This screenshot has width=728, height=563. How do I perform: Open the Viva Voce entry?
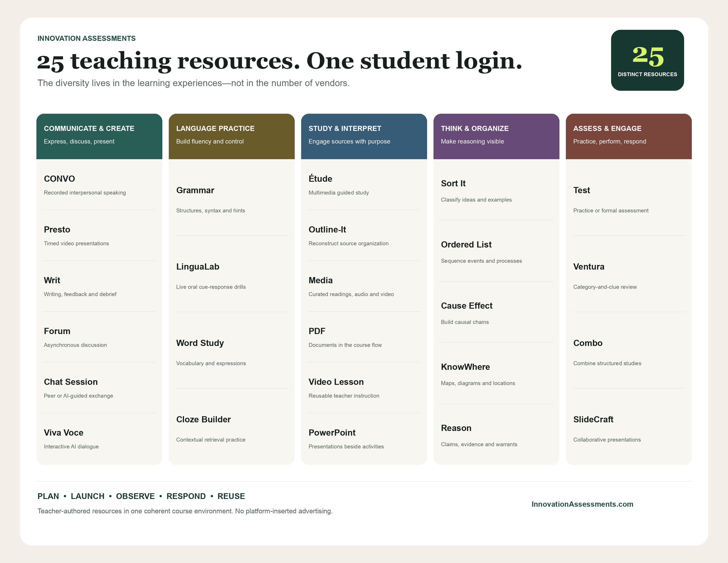pos(99,439)
